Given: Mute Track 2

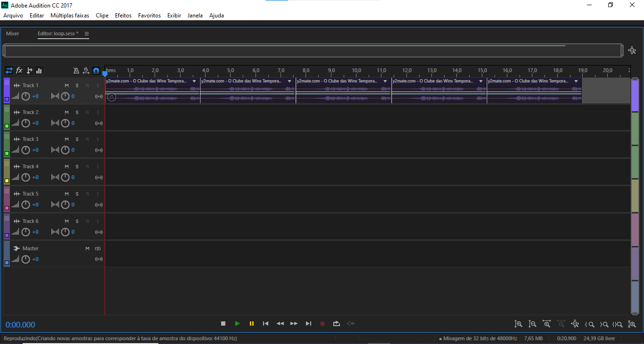Looking at the screenshot, I should [67, 113].
